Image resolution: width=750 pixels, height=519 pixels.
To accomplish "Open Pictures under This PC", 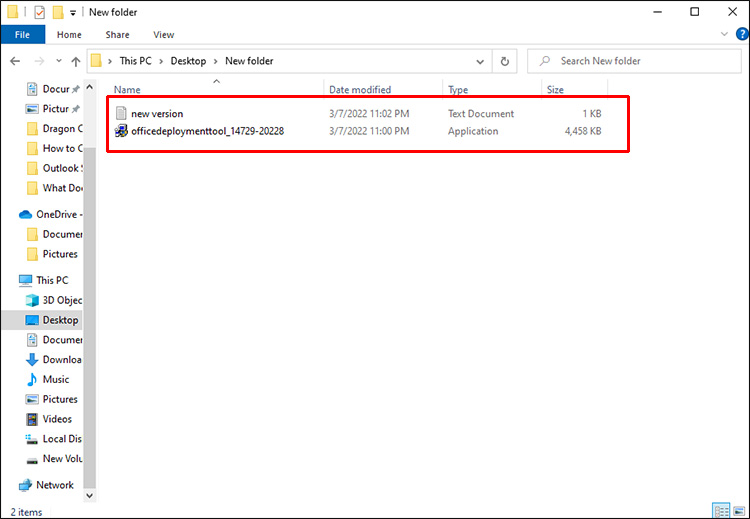I will coord(52,399).
